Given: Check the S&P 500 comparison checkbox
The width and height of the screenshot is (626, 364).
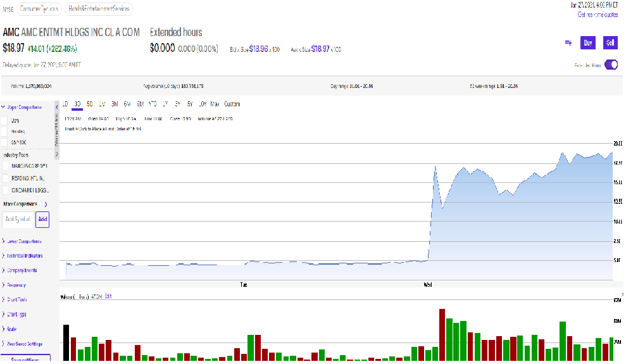Looking at the screenshot, I should (4, 142).
